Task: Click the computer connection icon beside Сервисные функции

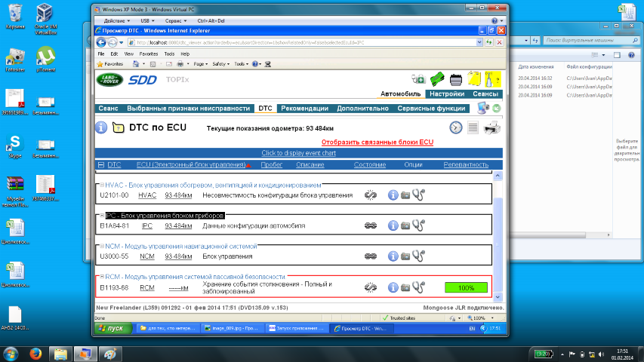Action: [483, 108]
